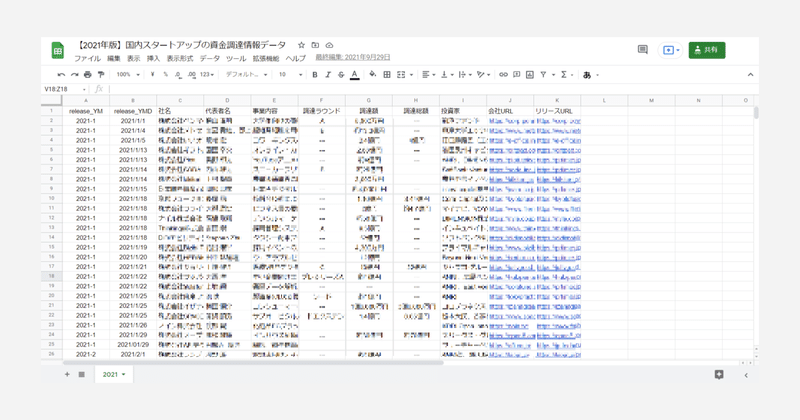Open the Explore button at bottom right
This screenshot has width=800, height=420.
point(719,375)
